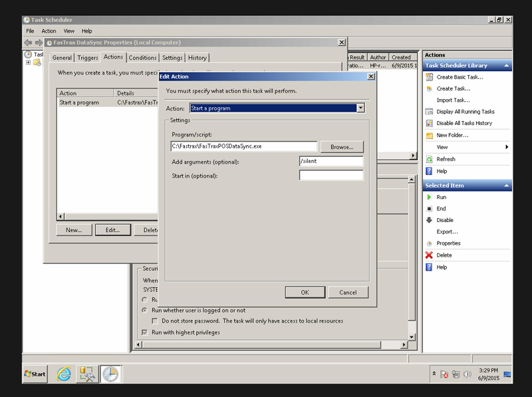Confirm Edit Action with OK
Viewport: 532px width, 397px height.
point(305,292)
